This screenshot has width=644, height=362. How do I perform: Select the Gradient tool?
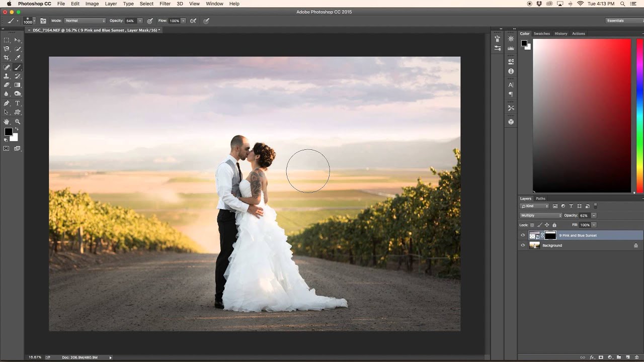point(18,85)
